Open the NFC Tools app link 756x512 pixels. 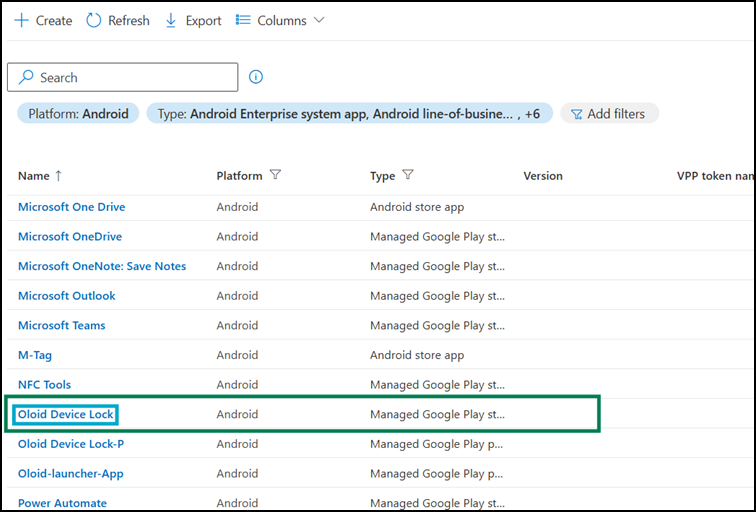click(x=44, y=385)
